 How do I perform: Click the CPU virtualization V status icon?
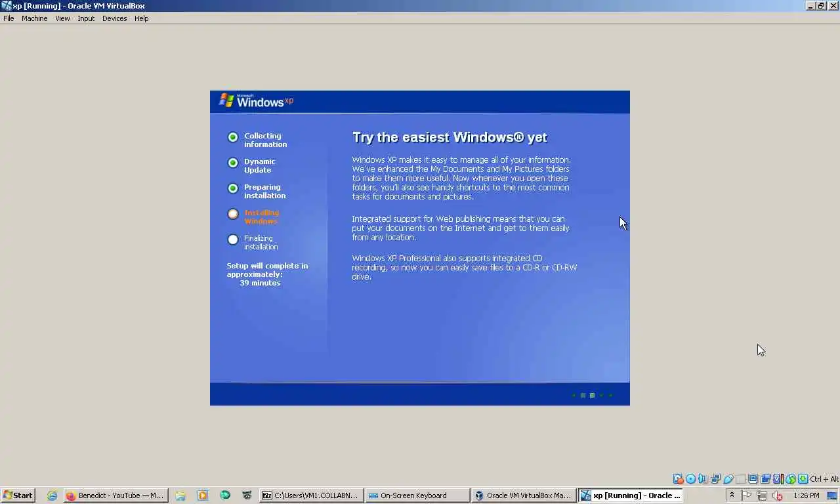coord(778,479)
